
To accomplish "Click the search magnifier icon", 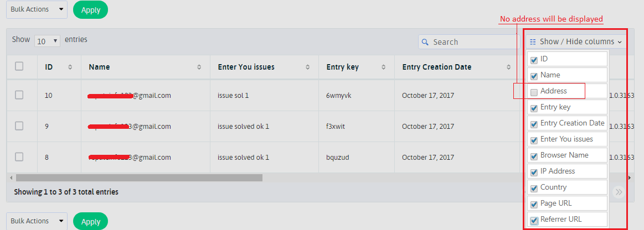I will 425,42.
